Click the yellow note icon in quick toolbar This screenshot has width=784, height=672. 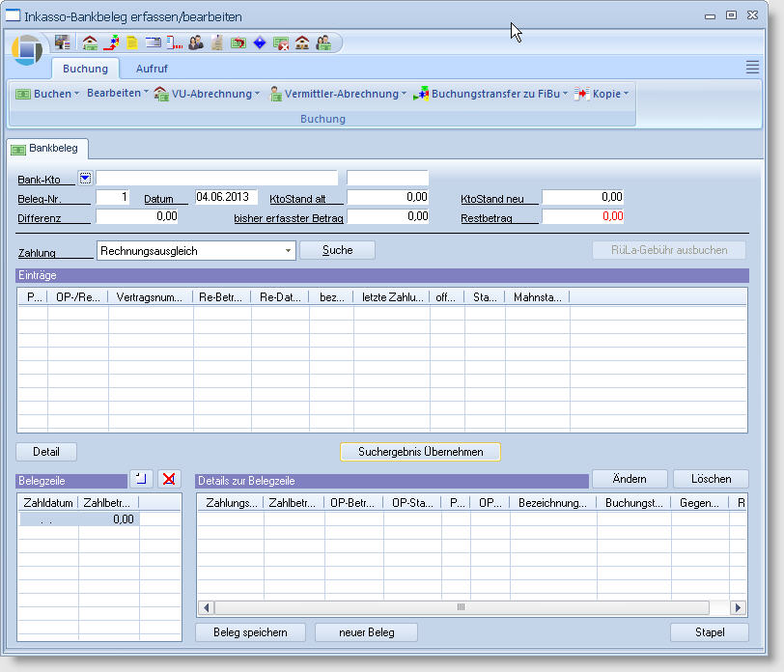[x=132, y=42]
